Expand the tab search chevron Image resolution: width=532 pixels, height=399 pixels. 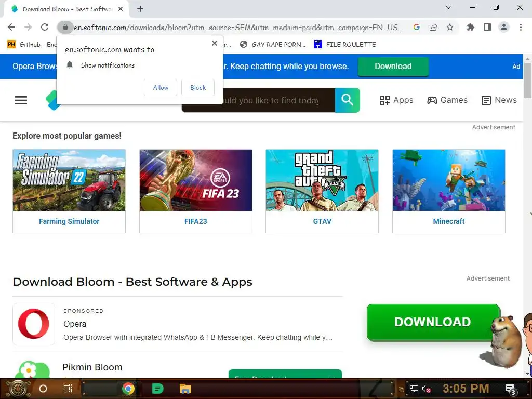(448, 7)
